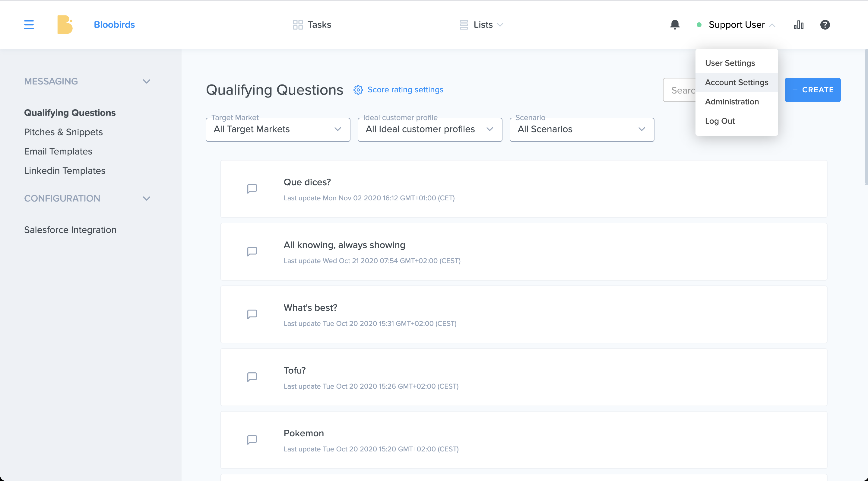Click the gear icon beside Score rating settings
The height and width of the screenshot is (481, 868).
(x=358, y=90)
